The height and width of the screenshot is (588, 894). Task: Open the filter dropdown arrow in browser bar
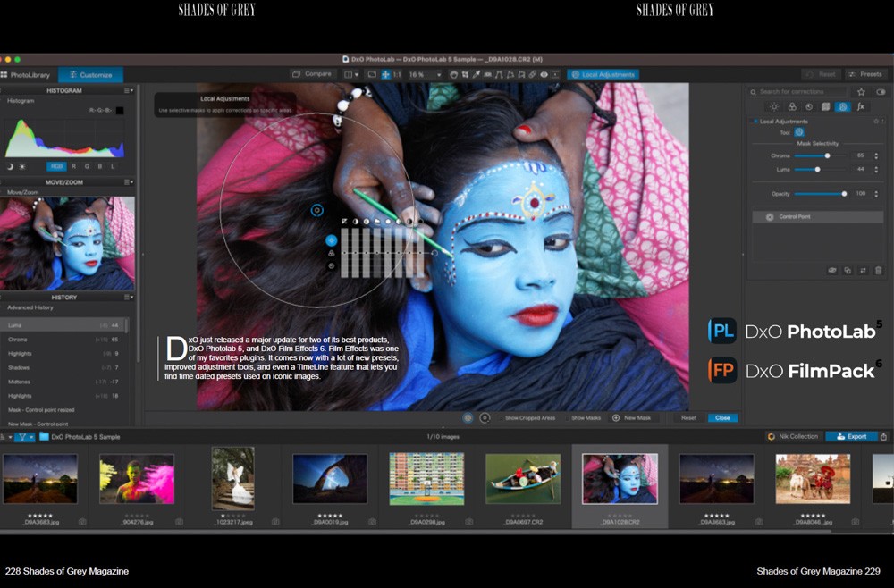tap(31, 437)
